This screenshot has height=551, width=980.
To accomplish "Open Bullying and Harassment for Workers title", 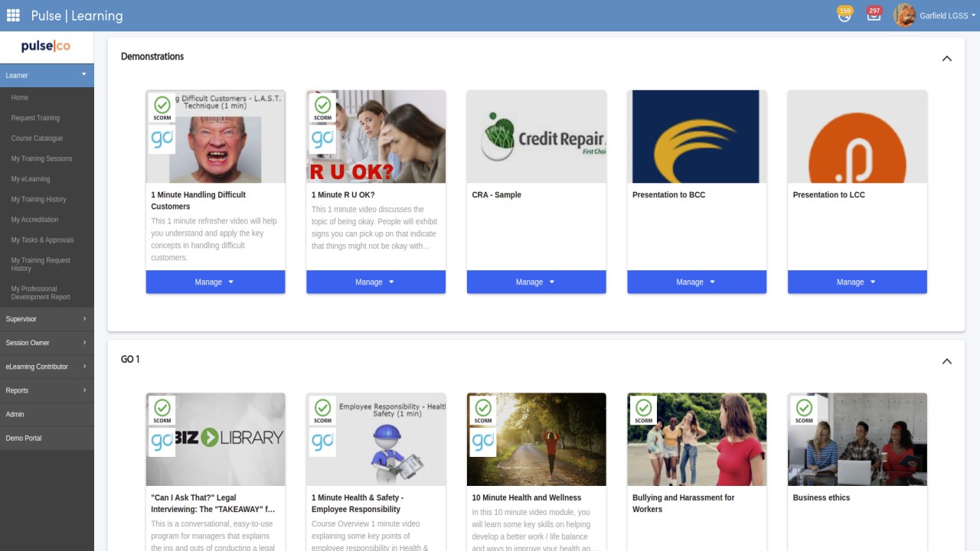I will [x=683, y=503].
